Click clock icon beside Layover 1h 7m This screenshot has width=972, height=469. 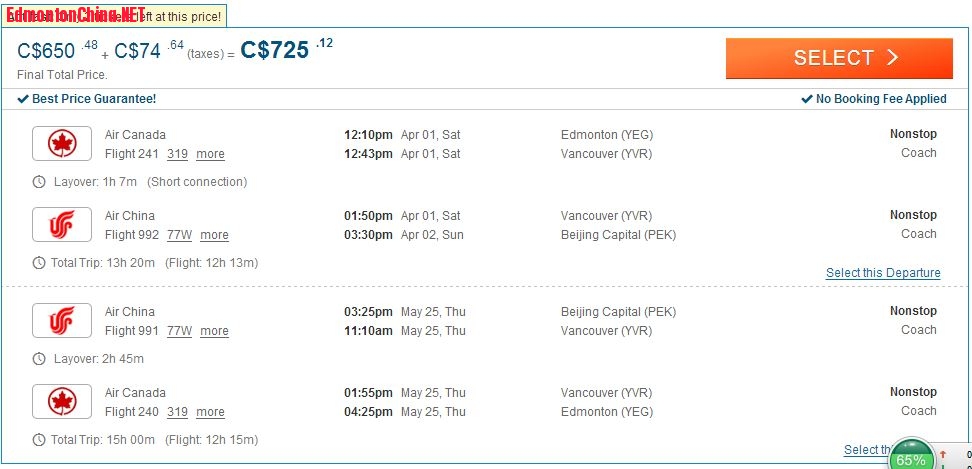(x=39, y=182)
